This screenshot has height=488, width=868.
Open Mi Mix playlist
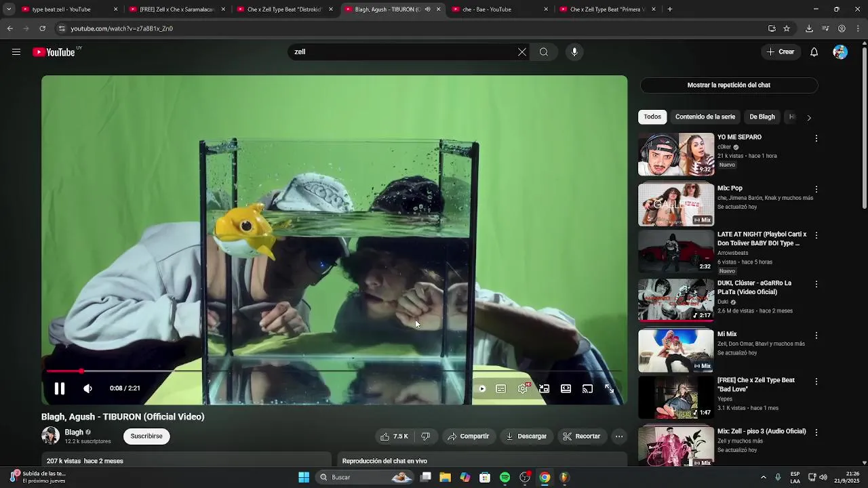point(676,351)
